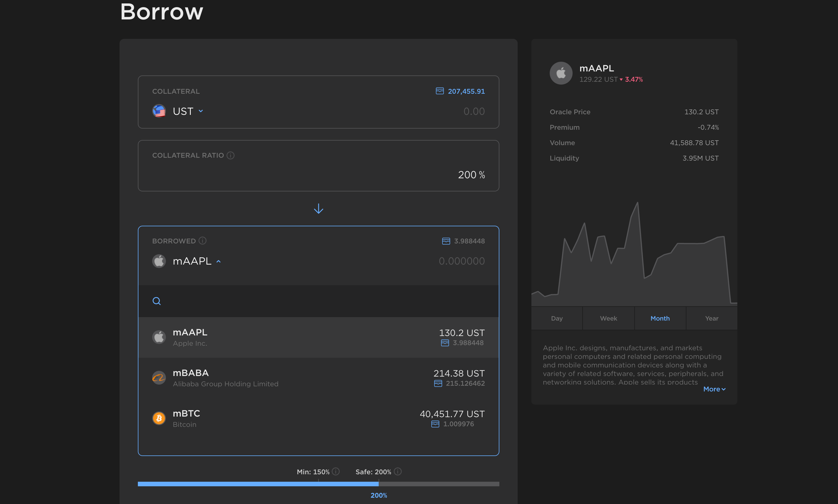The height and width of the screenshot is (504, 838).
Task: Click the blue down arrow icon
Action: (319, 209)
